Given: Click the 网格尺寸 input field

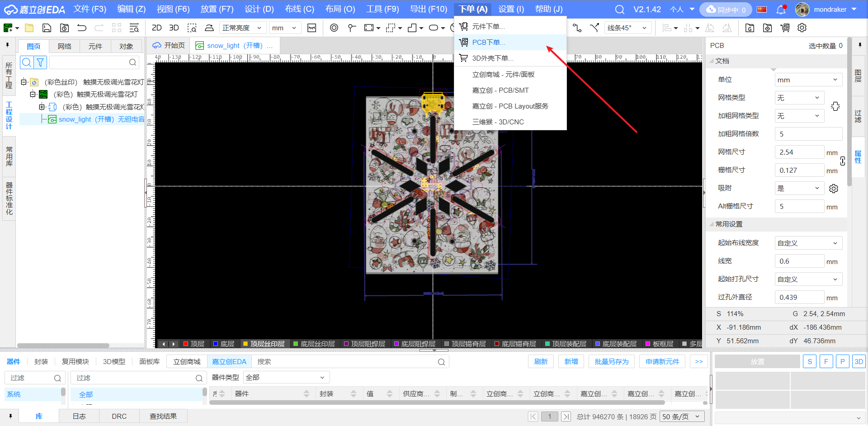Looking at the screenshot, I should (799, 152).
